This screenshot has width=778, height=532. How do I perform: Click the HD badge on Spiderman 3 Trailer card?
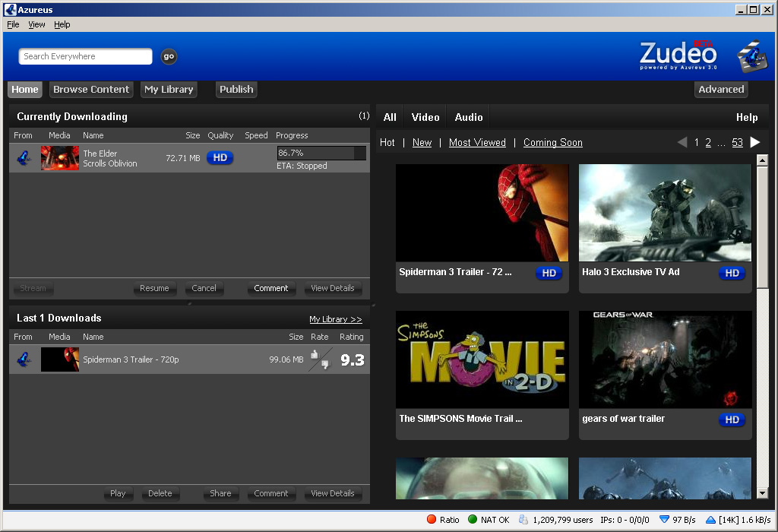[549, 273]
